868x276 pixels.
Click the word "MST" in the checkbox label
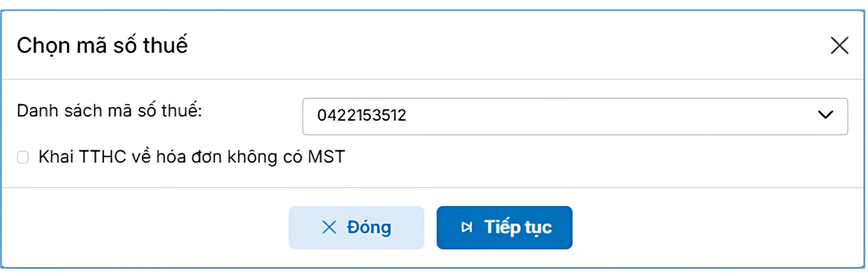[326, 157]
